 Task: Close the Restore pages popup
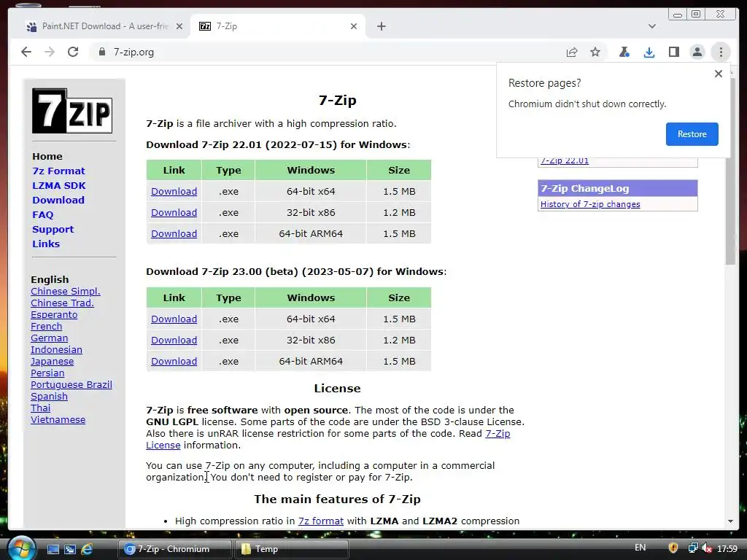[719, 74]
